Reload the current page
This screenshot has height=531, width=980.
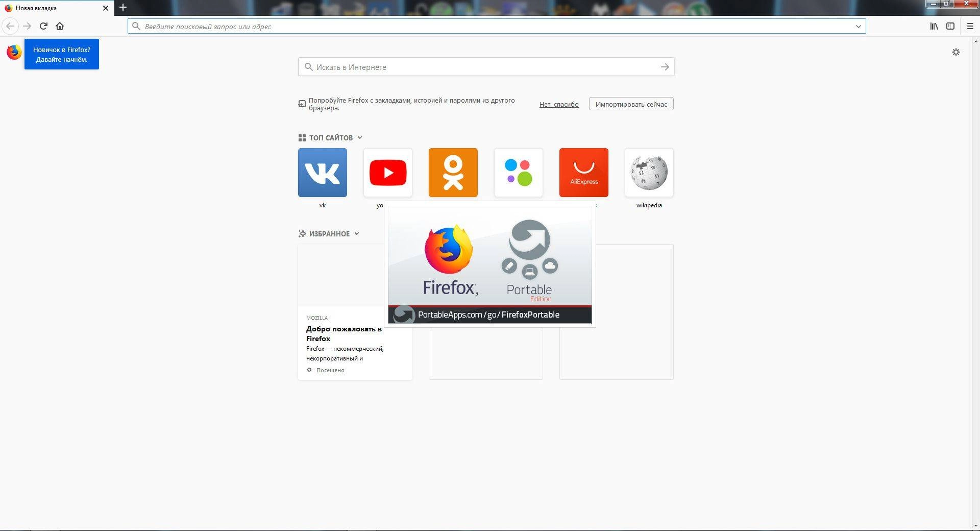(43, 26)
